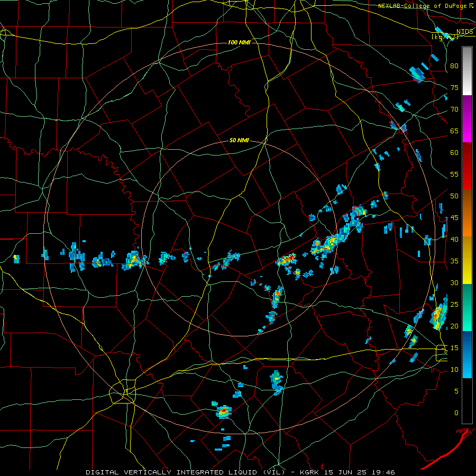Image resolution: width=476 pixels, height=476 pixels.
Task: Click the NIDS product label
Action: 465,32
